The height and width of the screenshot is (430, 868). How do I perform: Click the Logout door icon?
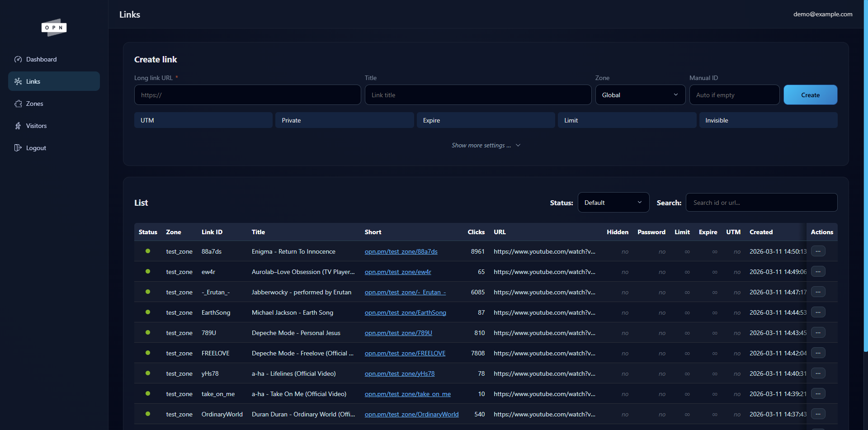pos(18,148)
